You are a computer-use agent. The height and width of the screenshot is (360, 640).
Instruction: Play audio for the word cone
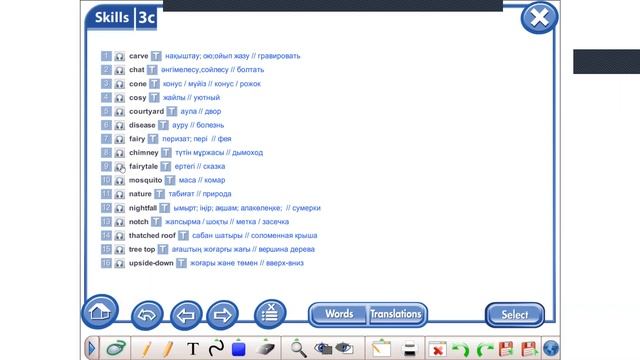pos(119,84)
